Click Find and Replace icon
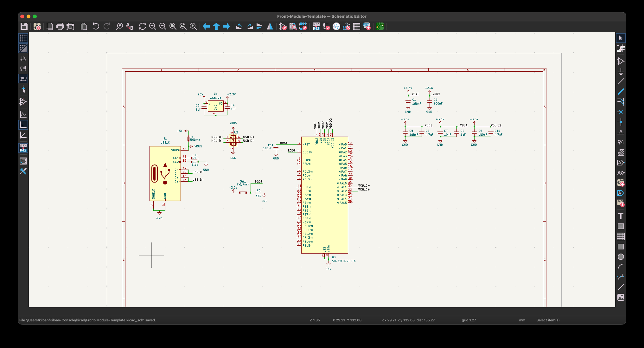Viewport: 644px width, 348px height. 130,27
